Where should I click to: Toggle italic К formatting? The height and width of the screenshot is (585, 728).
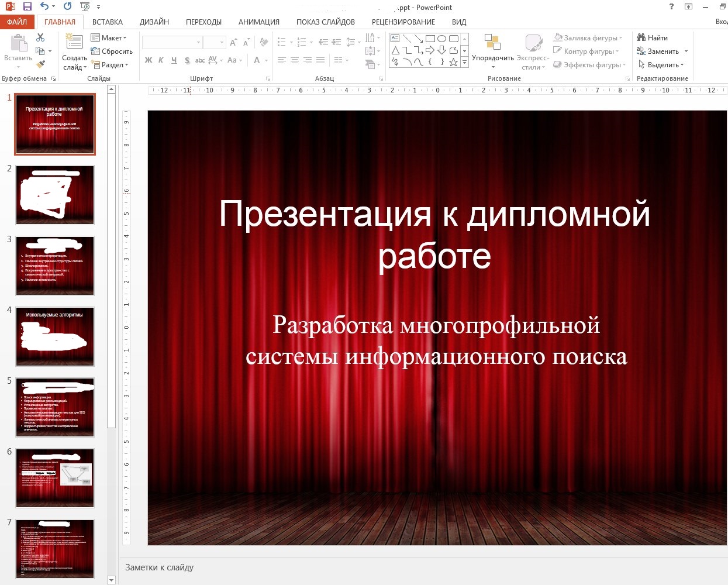click(x=161, y=60)
